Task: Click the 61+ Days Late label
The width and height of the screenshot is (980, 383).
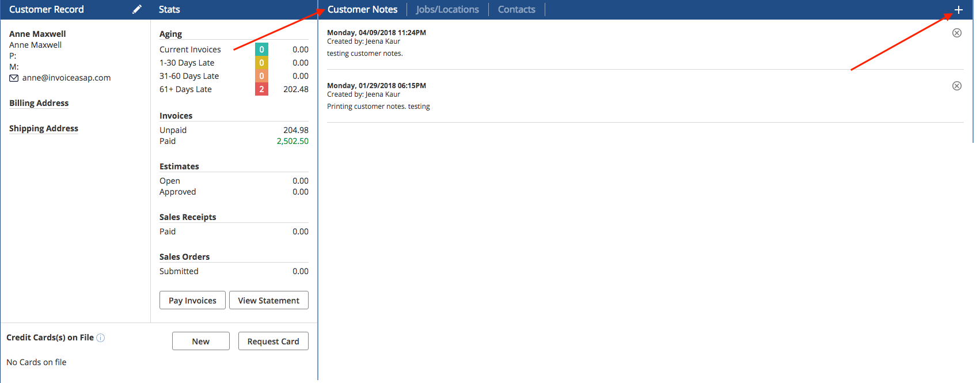Action: 185,89
